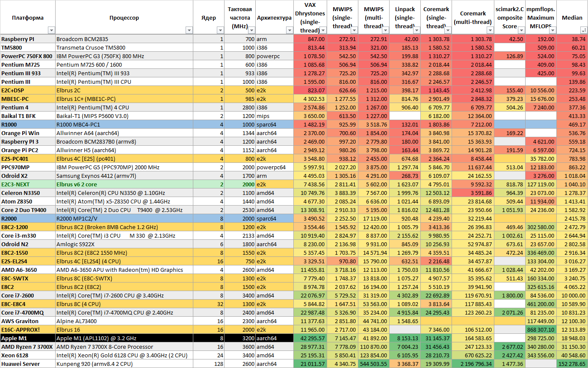
Task: Open the Ядер column filter dropdown
Action: coord(220,30)
